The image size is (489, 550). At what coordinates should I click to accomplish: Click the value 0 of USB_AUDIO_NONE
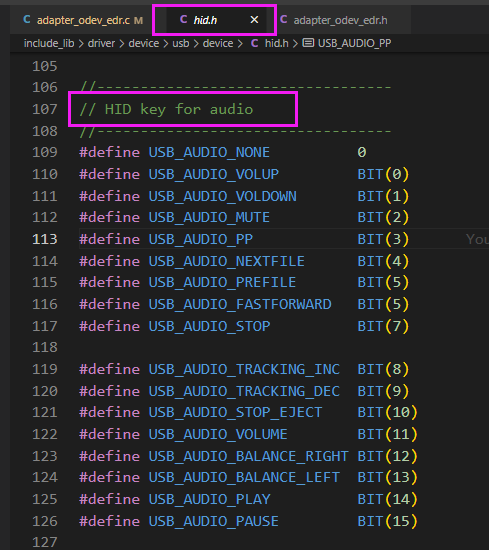pos(362,152)
